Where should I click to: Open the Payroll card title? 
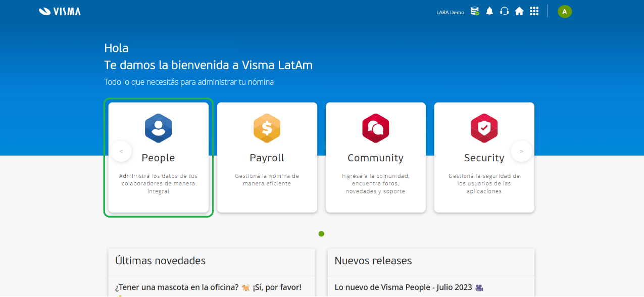click(x=267, y=158)
